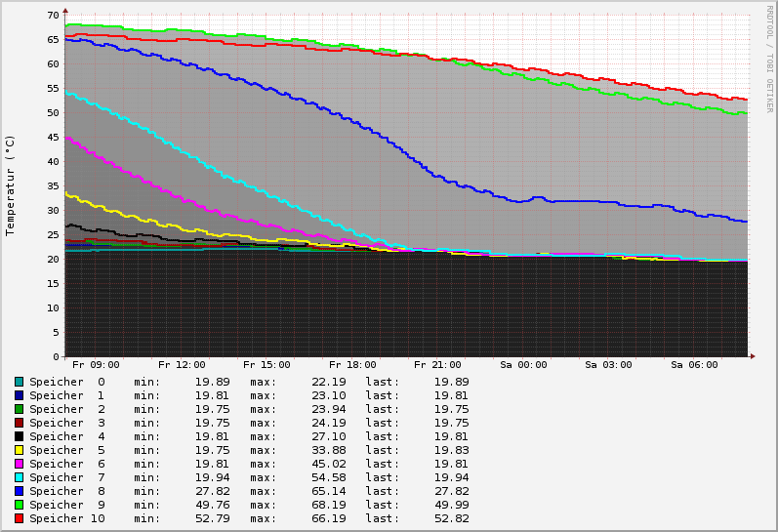The height and width of the screenshot is (532, 778).
Task: Select the blue Speicher 8 legend swatch
Action: [x=19, y=491]
